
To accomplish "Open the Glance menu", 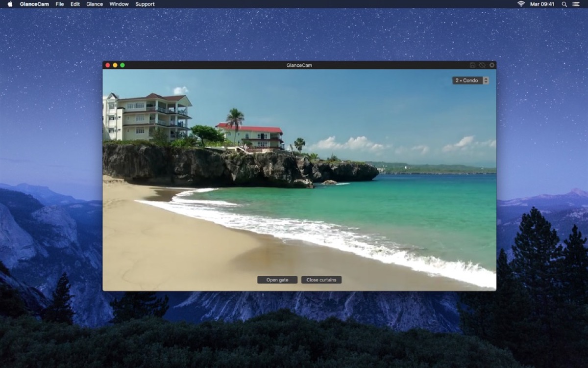I will 95,4.
